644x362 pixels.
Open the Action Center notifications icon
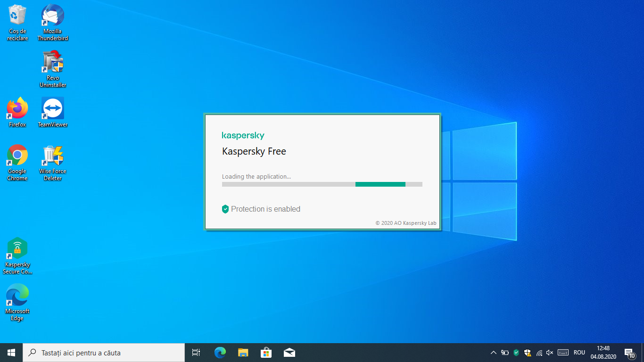[629, 353]
